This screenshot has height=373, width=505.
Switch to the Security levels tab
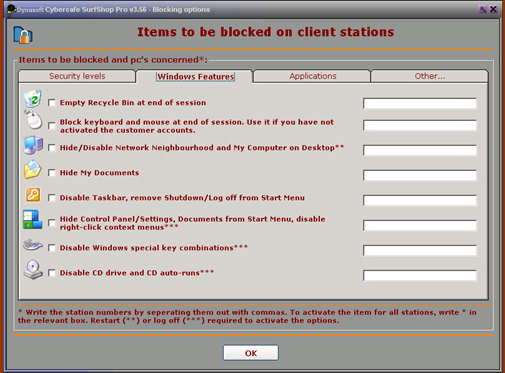coord(77,76)
